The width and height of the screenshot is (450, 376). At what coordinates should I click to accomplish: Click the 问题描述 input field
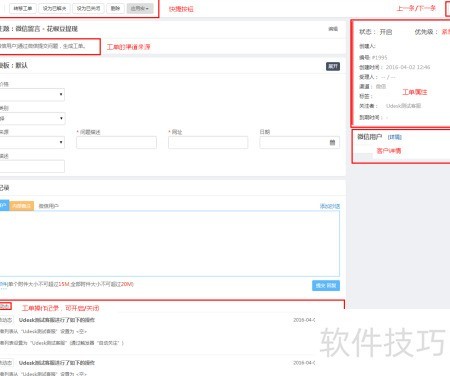[116, 142]
